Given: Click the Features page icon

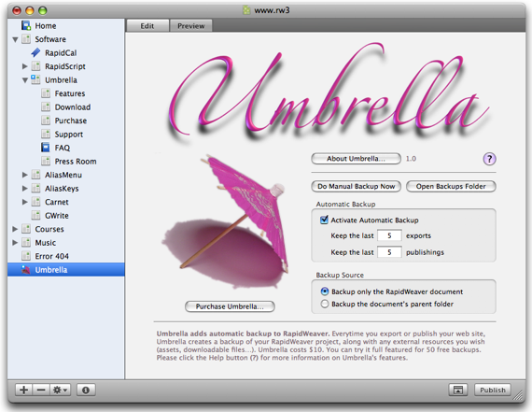Looking at the screenshot, I should tap(46, 93).
